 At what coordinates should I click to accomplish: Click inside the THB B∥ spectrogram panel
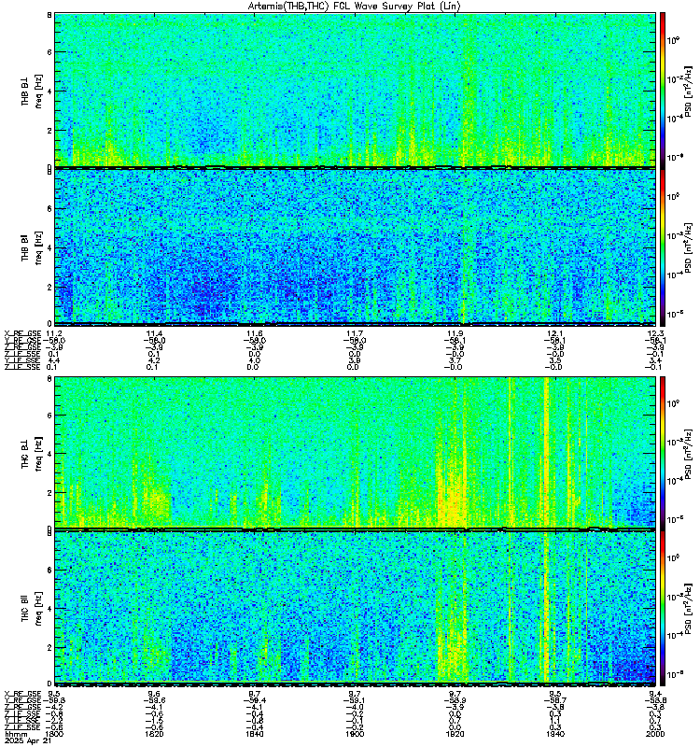355,247
